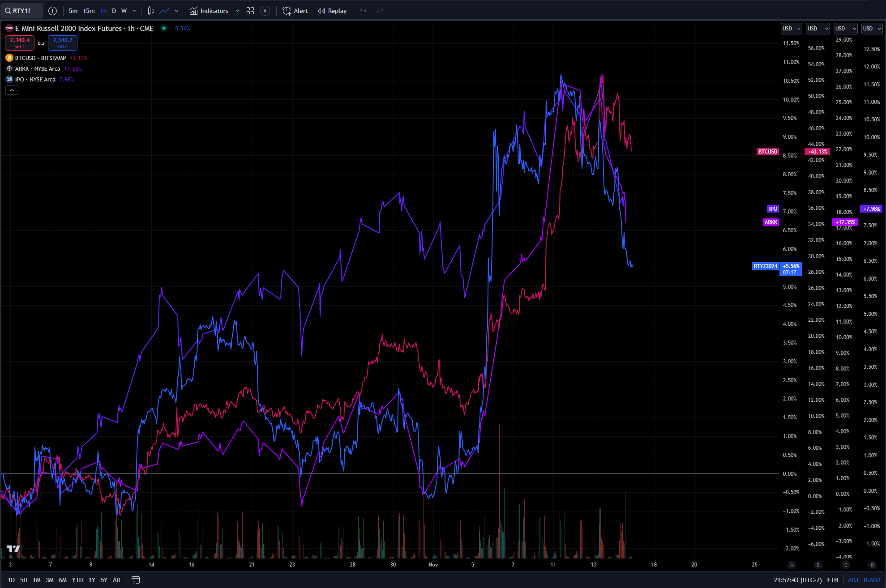Viewport: 886px width, 588px height.
Task: Select the line chart style icon
Action: tap(165, 11)
